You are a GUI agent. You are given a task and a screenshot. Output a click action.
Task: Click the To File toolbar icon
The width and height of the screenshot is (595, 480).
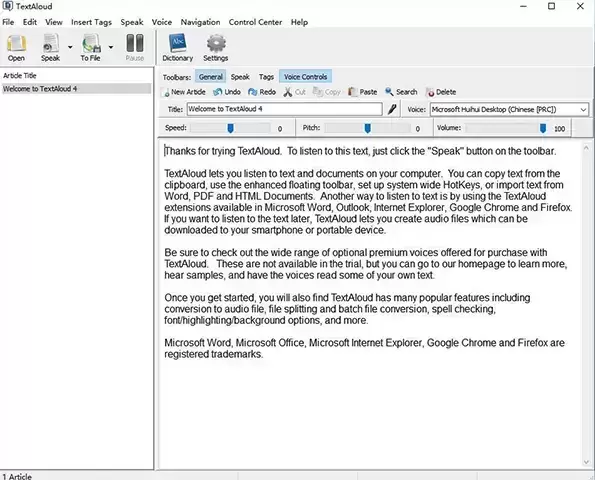click(91, 48)
